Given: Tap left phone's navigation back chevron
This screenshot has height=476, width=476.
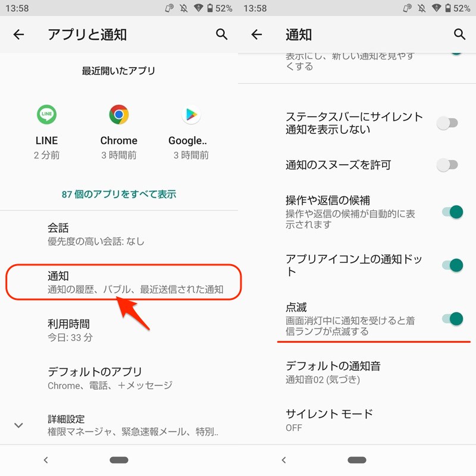Looking at the screenshot, I should pyautogui.click(x=46, y=460).
